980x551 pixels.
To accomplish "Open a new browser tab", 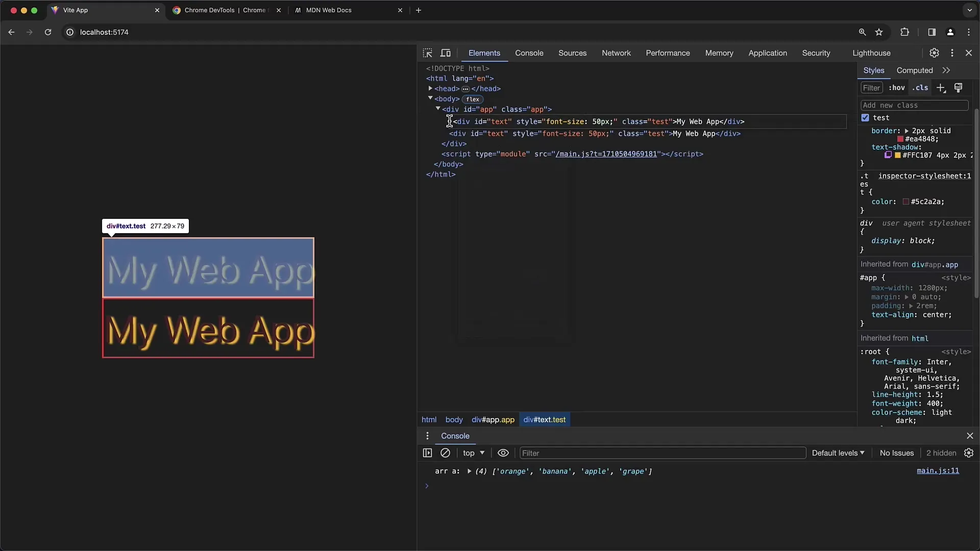I will [419, 10].
